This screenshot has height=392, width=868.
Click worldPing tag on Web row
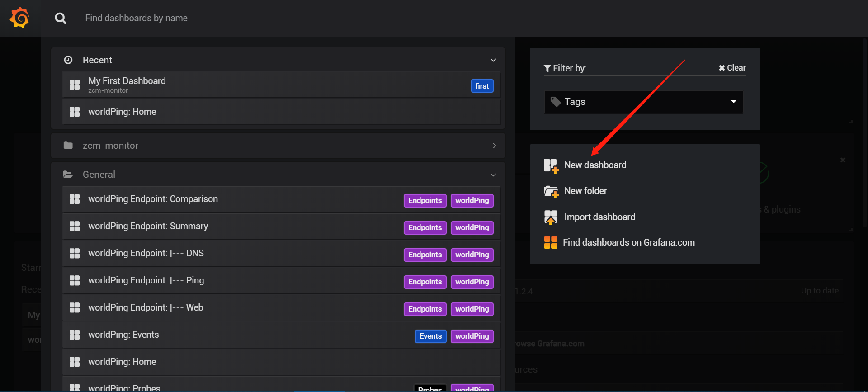pyautogui.click(x=472, y=309)
